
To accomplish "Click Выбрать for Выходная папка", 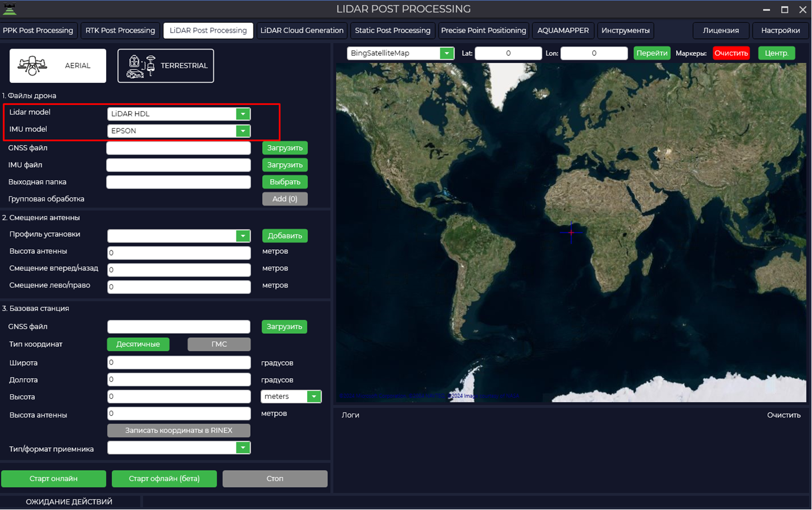I will click(x=285, y=182).
